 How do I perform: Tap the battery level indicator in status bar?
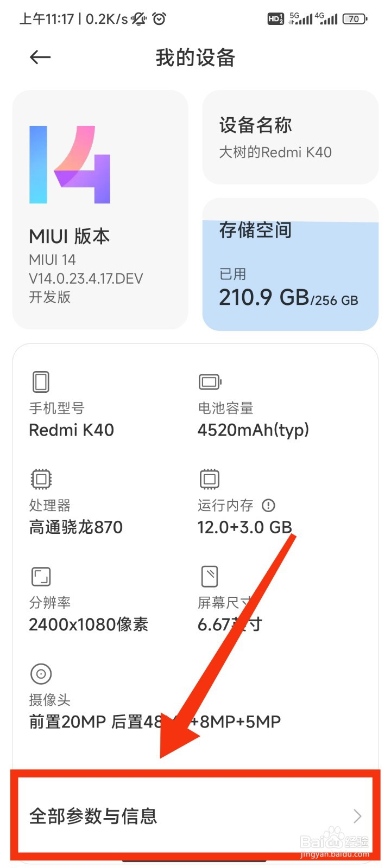point(355,19)
